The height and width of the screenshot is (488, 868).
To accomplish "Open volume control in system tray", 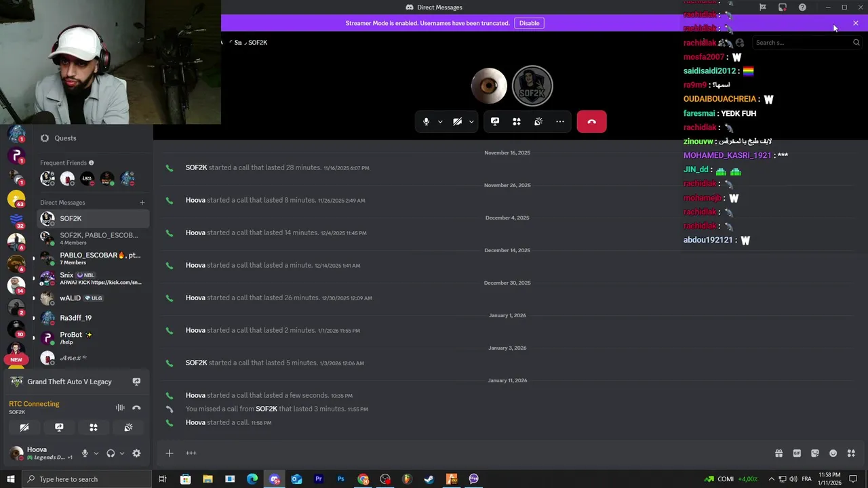I will click(x=793, y=479).
